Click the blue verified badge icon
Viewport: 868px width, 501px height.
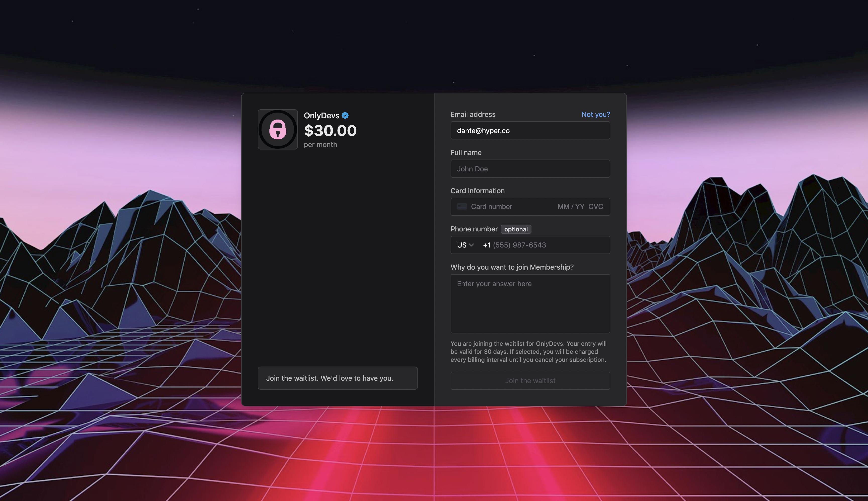point(345,116)
